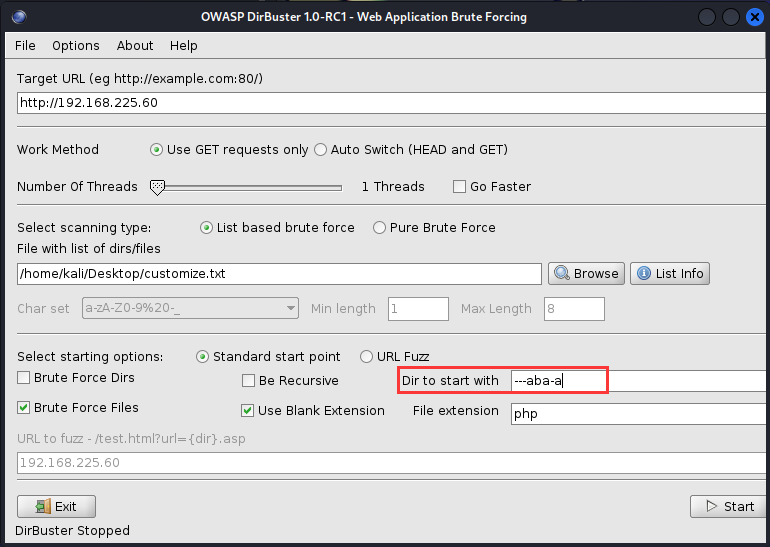Click the DirBuster Stopped status text
Viewport: 770px width, 547px height.
pyautogui.click(x=73, y=531)
